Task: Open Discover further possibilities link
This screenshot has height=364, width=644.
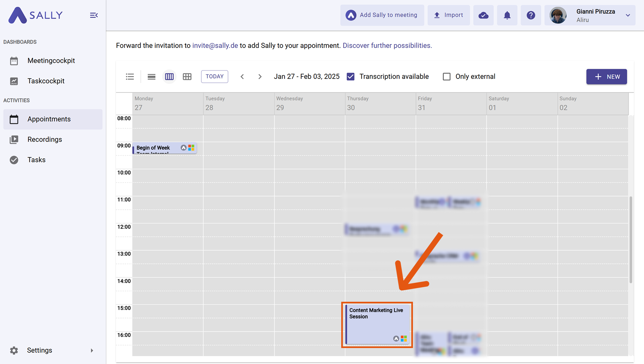Action: click(387, 46)
